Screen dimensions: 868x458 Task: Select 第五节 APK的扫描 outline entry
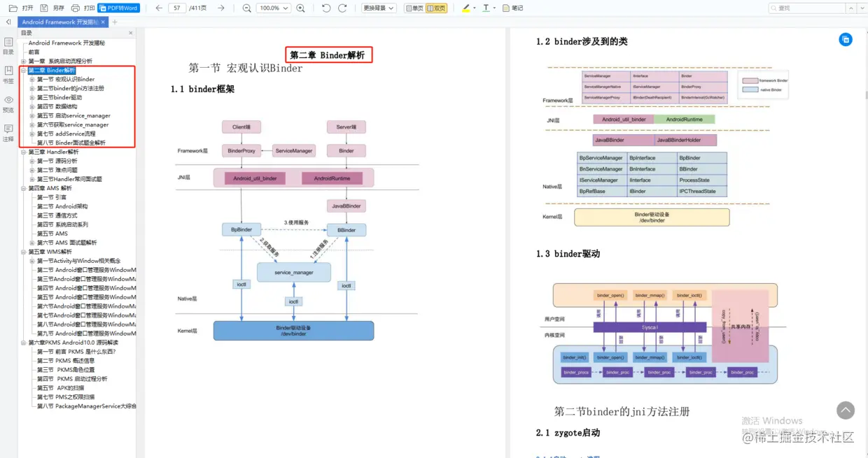point(60,388)
